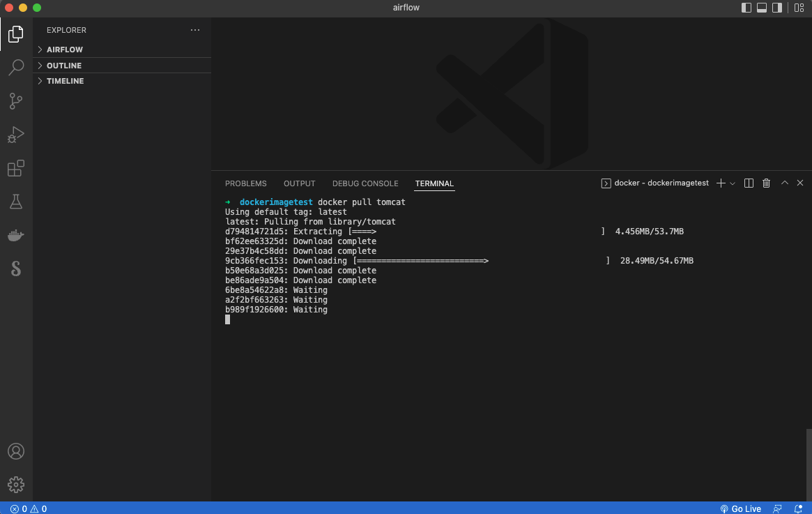Split the terminal
Viewport: 812px width, 514px height.
click(x=749, y=183)
